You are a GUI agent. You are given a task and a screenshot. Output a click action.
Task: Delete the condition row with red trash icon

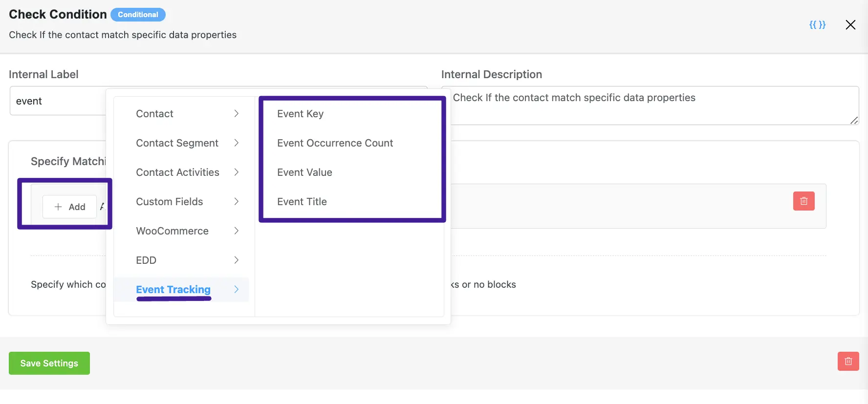pyautogui.click(x=803, y=201)
